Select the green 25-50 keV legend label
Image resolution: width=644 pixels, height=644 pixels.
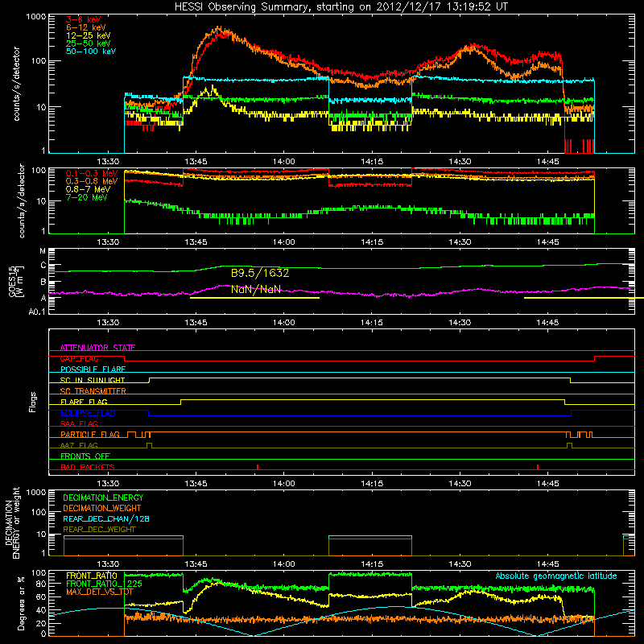coord(89,43)
